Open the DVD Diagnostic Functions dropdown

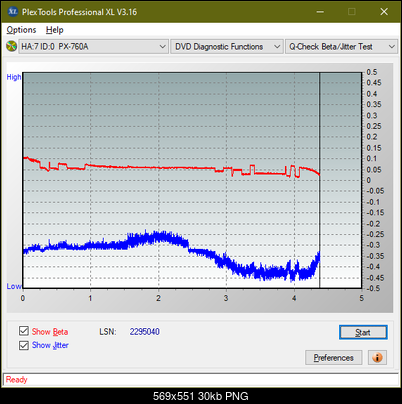[x=227, y=47]
